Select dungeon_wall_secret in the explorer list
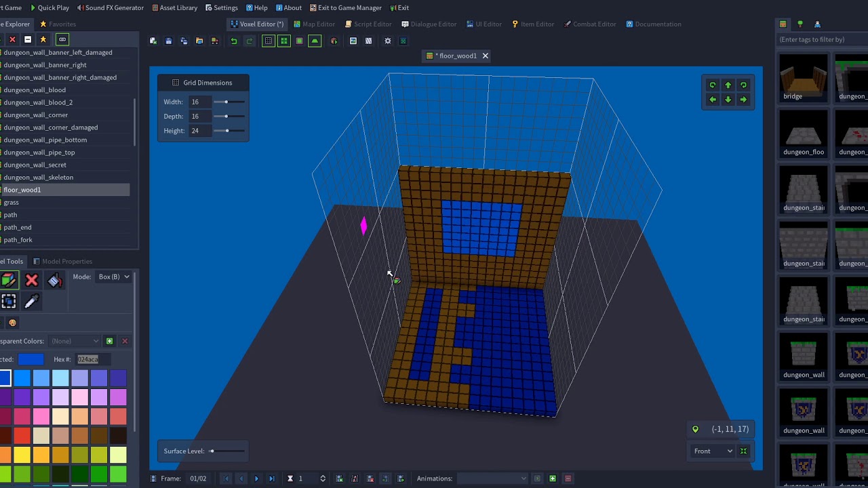 pyautogui.click(x=65, y=165)
